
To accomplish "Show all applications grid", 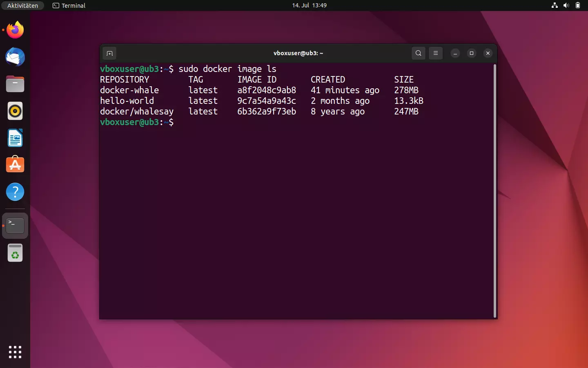I will (x=15, y=352).
